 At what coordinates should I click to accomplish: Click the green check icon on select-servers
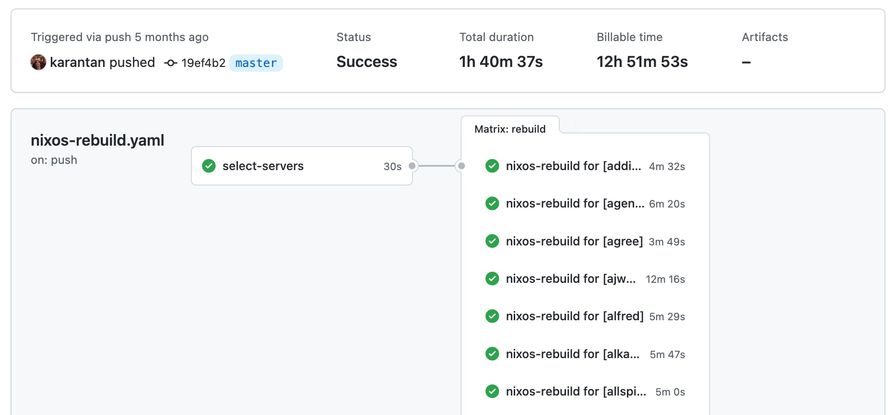click(209, 166)
